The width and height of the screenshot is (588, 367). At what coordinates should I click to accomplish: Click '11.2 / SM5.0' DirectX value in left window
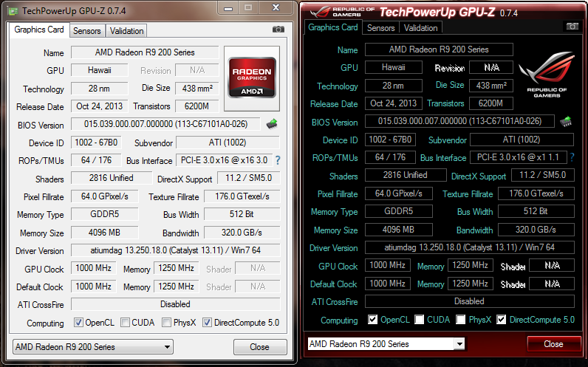[249, 178]
